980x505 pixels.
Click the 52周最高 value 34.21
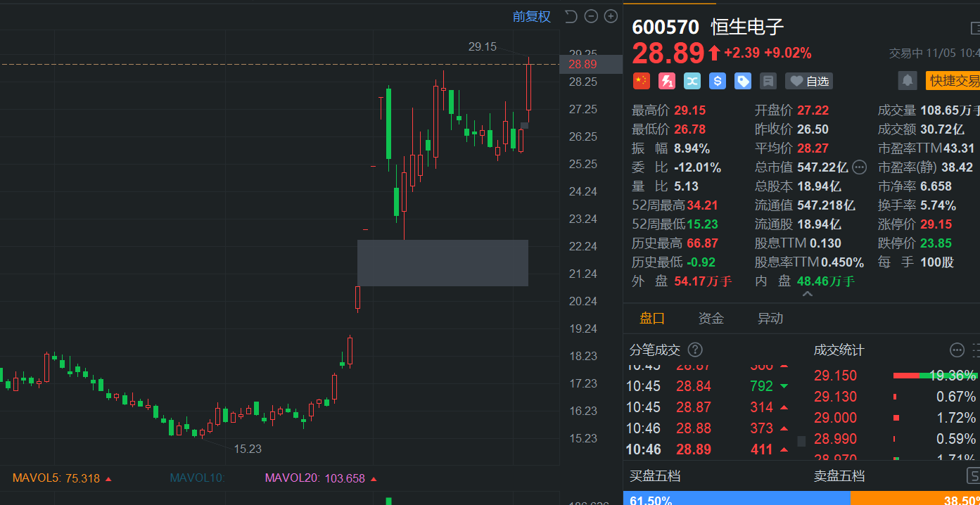702,205
